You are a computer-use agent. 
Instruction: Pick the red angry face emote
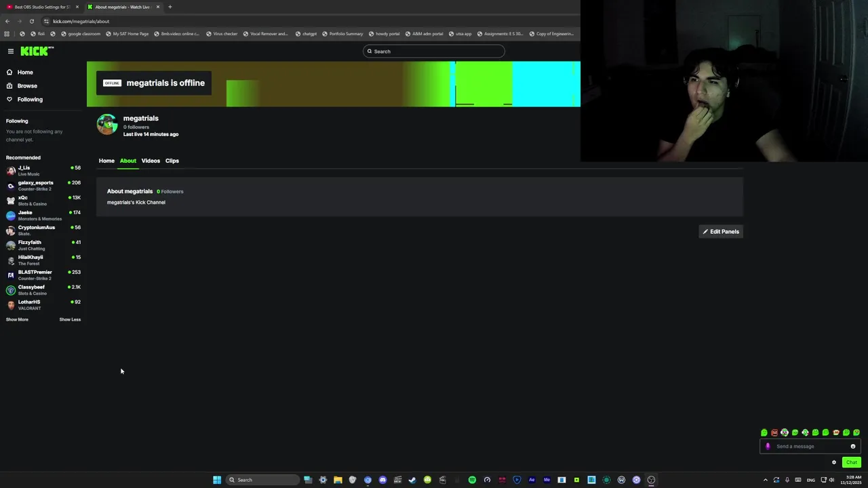(774, 432)
